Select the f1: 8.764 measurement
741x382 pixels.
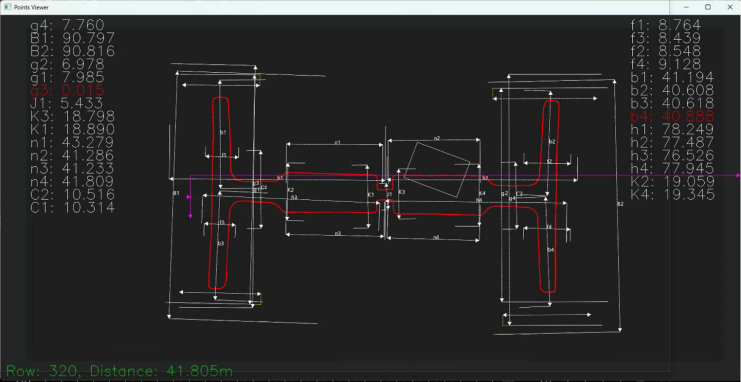[666, 25]
